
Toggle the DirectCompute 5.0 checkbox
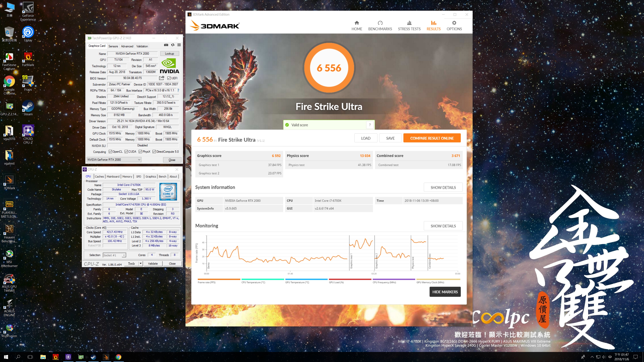(154, 152)
